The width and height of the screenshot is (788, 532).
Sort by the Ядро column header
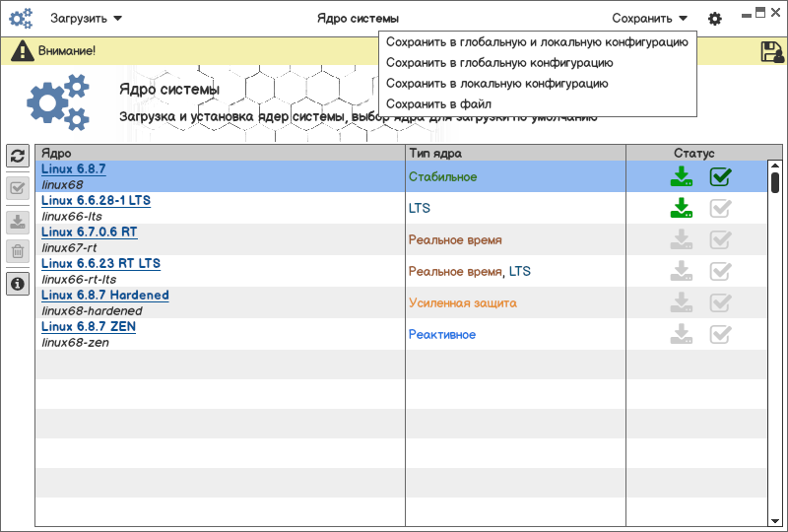point(220,153)
